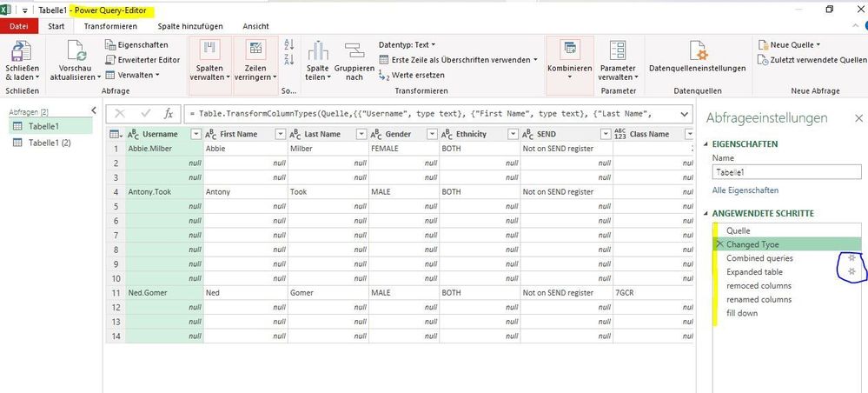Cancel formula edit with X icon
868x393 pixels.
pyautogui.click(x=119, y=114)
